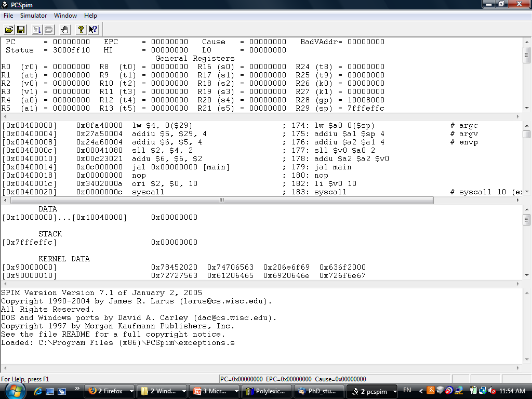Screen dimensions: 532x399
Task: Click the General Registers heading
Action: [x=195, y=58]
